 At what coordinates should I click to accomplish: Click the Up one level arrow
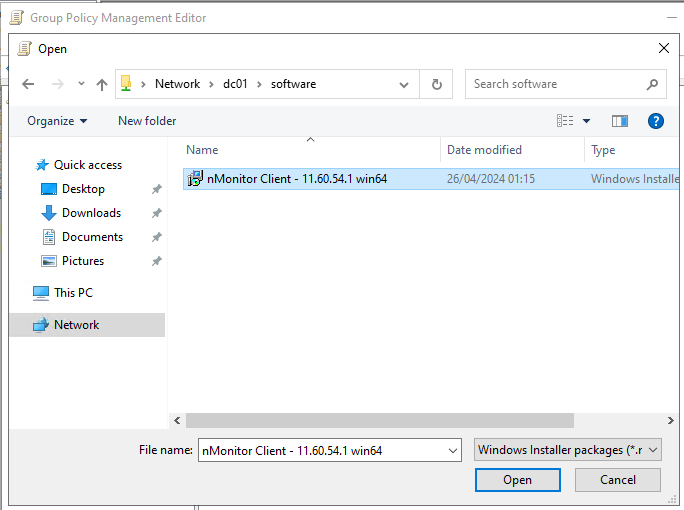(x=101, y=85)
